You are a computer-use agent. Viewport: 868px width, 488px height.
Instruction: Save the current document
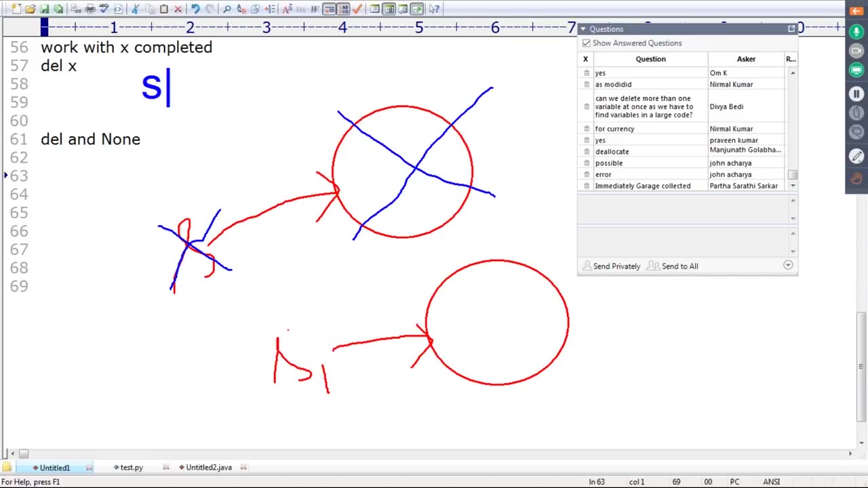(x=44, y=9)
